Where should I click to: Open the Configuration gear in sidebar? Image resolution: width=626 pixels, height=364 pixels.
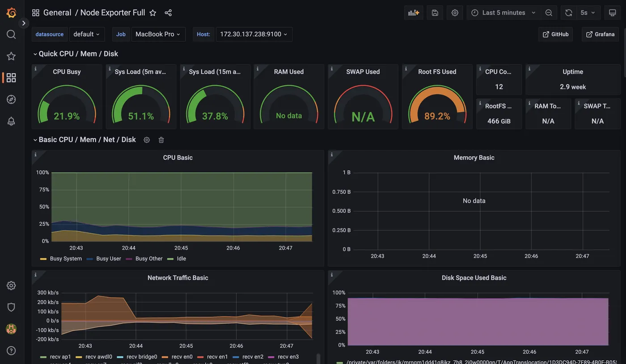point(11,285)
